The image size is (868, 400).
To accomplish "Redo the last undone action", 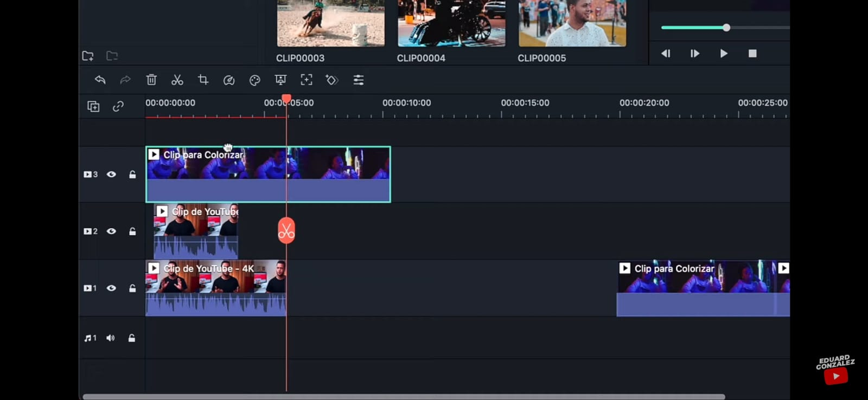I will (125, 80).
